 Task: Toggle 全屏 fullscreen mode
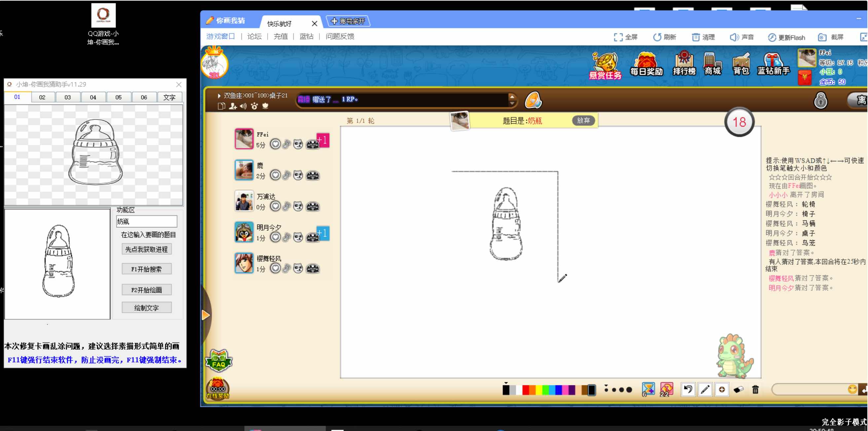pyautogui.click(x=626, y=37)
